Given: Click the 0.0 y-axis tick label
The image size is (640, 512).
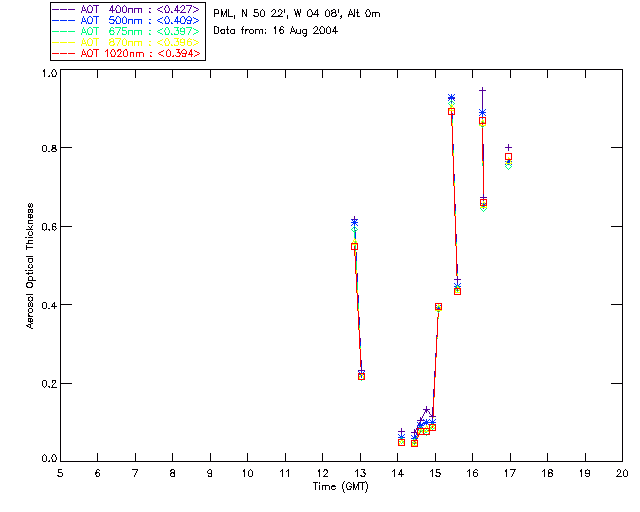Looking at the screenshot, I should (x=49, y=458).
